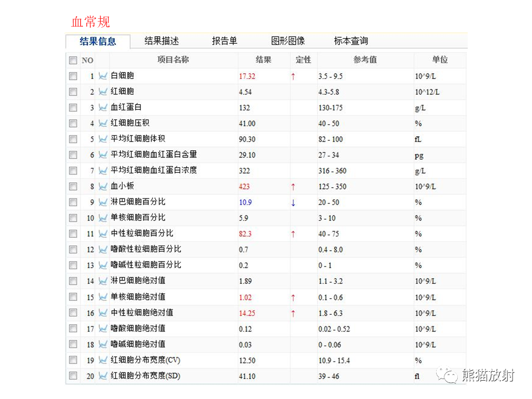532x399 pixels.
Task: Click the 白细胞 item name
Action: [x=122, y=75]
